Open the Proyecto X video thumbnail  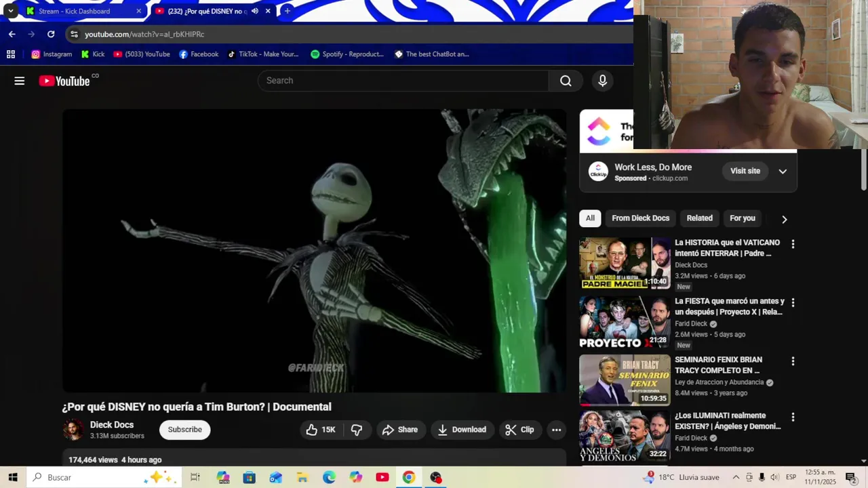[625, 322]
